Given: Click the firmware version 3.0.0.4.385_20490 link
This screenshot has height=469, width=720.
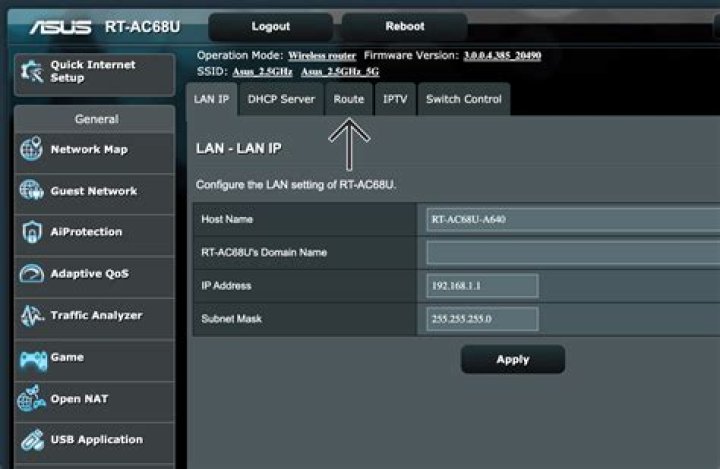Looking at the screenshot, I should tap(502, 56).
